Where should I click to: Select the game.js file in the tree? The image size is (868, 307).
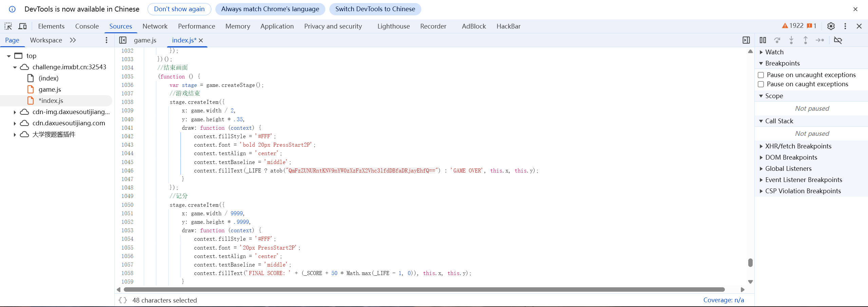[x=50, y=89]
